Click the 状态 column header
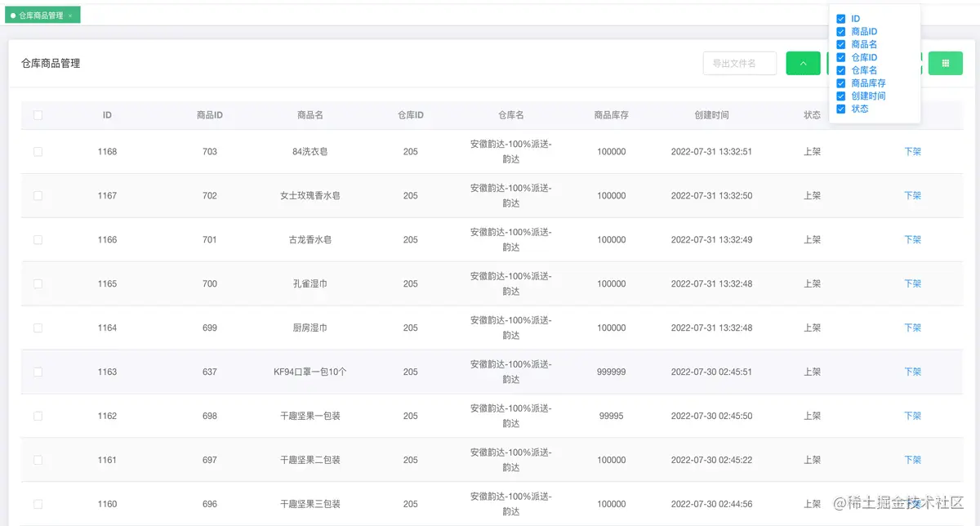The width and height of the screenshot is (980, 526). [x=812, y=115]
